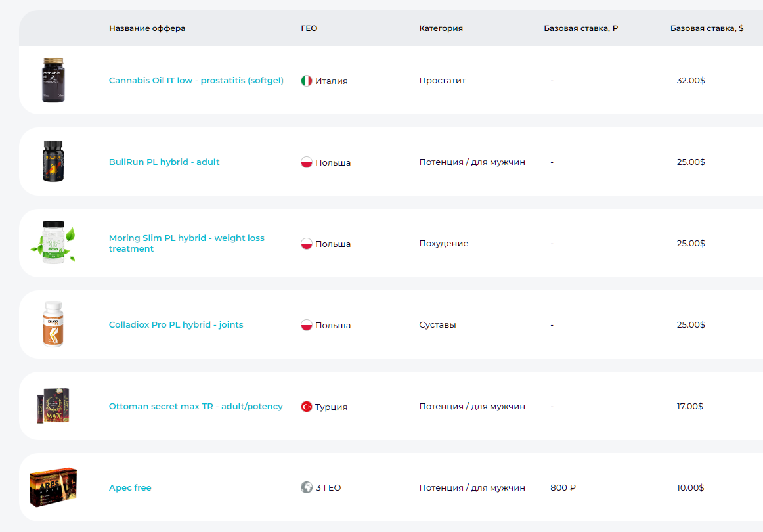Image resolution: width=763 pixels, height=532 pixels.
Task: Click the Poland flag in Moring Slim row
Action: [306, 244]
